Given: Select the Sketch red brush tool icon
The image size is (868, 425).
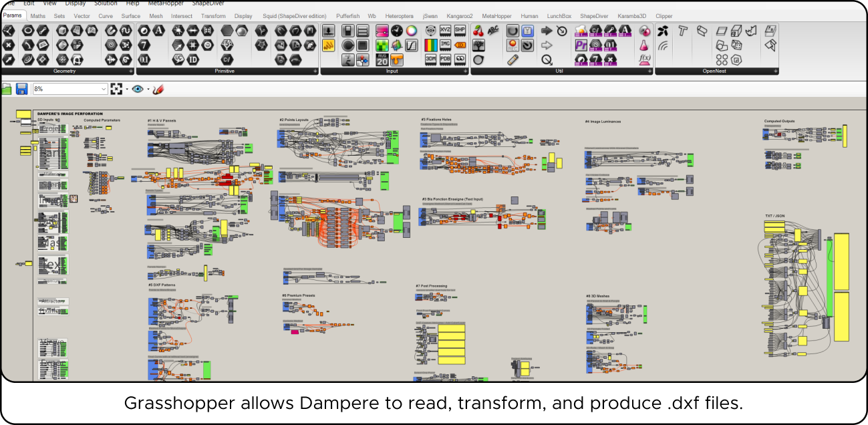Looking at the screenshot, I should pos(158,89).
